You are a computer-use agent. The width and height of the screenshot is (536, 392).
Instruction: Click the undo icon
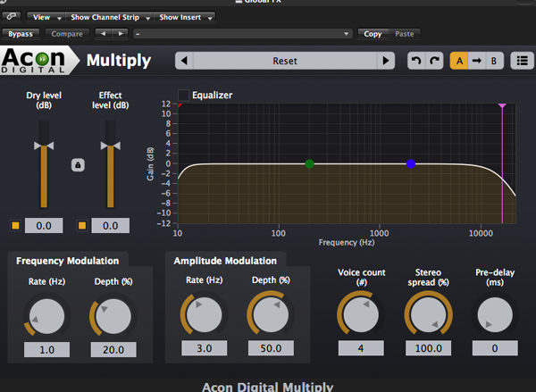click(416, 61)
